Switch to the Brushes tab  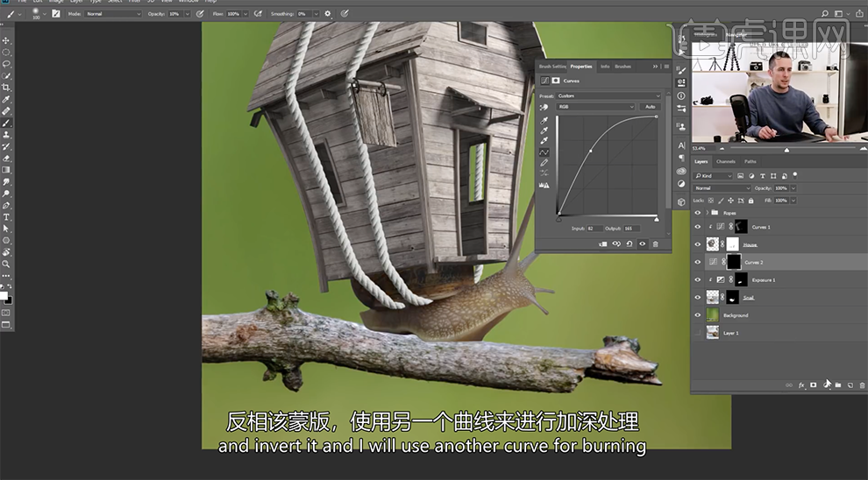point(623,67)
